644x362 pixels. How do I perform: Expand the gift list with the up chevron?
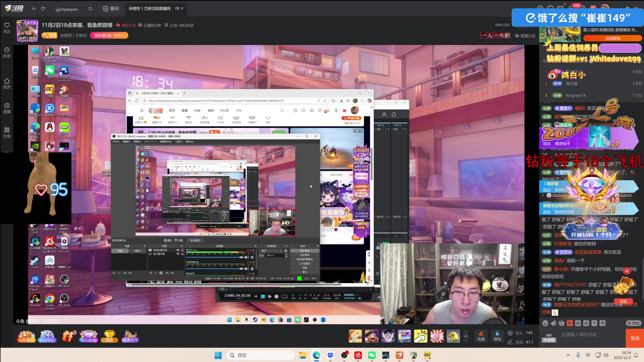pos(466,336)
